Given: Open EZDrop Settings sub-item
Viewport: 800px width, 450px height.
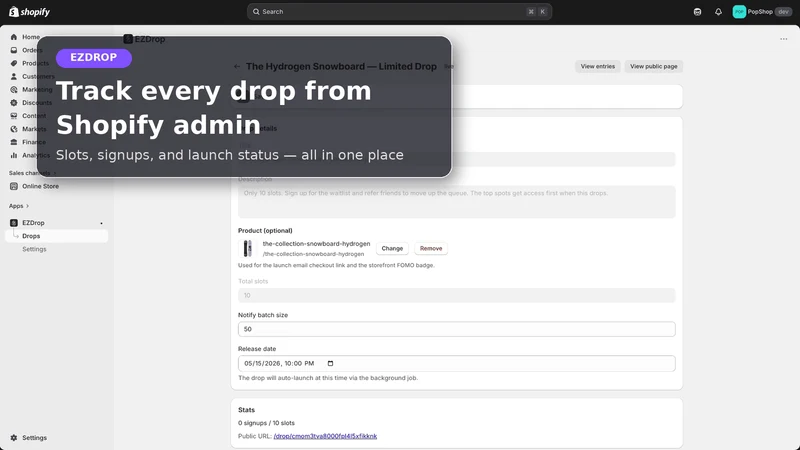Looking at the screenshot, I should (34, 249).
